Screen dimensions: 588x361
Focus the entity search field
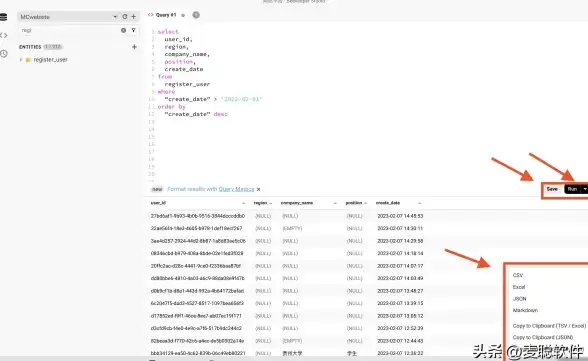pyautogui.click(x=69, y=30)
